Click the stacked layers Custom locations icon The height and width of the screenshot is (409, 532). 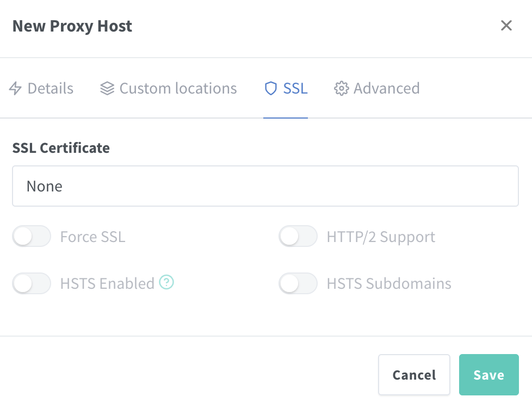click(x=107, y=89)
